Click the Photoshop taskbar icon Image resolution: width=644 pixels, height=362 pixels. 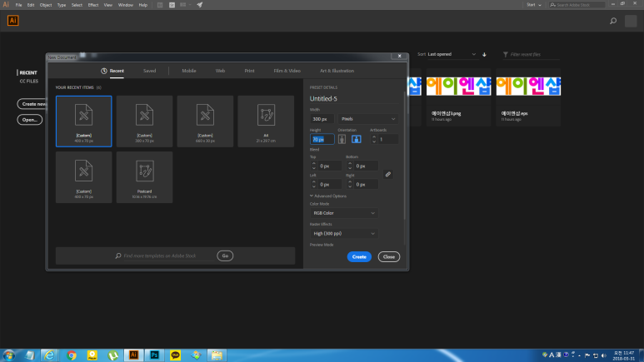154,355
